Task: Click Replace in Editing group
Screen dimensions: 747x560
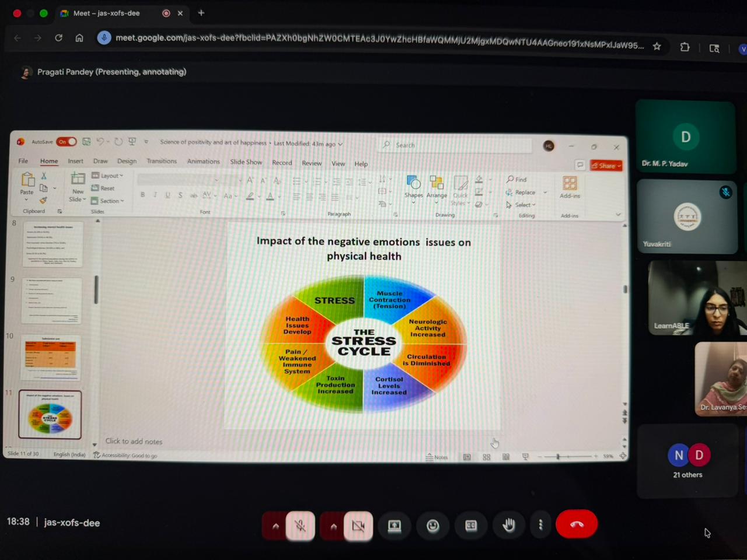Action: pyautogui.click(x=521, y=192)
